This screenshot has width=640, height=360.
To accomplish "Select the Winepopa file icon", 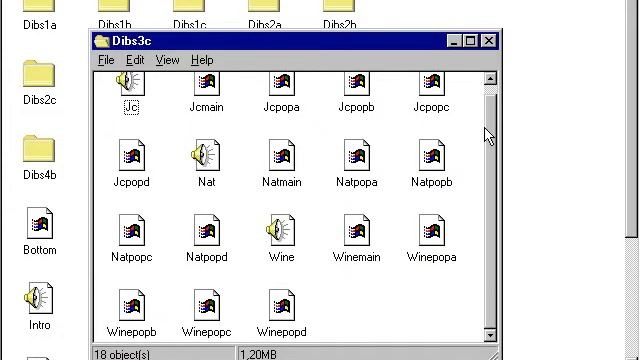I will click(432, 230).
